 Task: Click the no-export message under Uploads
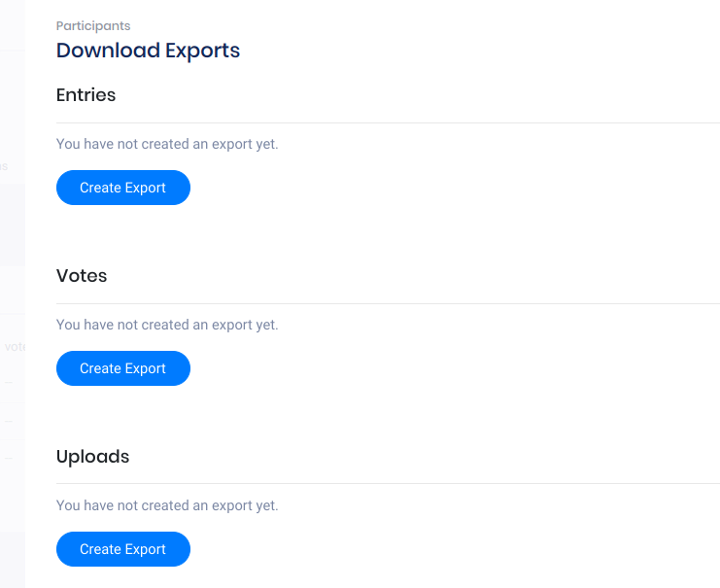167,505
